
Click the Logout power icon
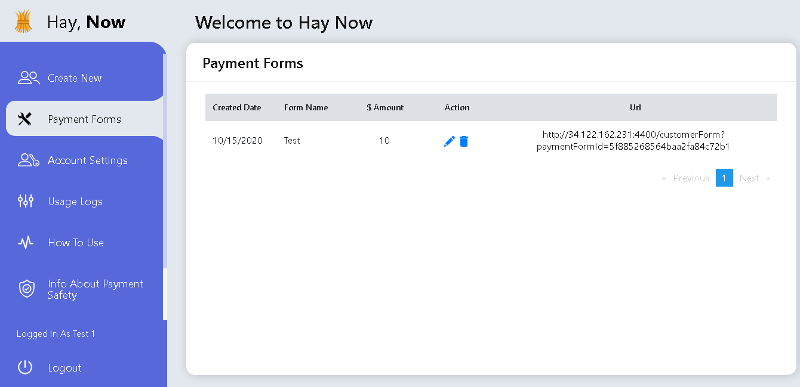click(x=25, y=368)
